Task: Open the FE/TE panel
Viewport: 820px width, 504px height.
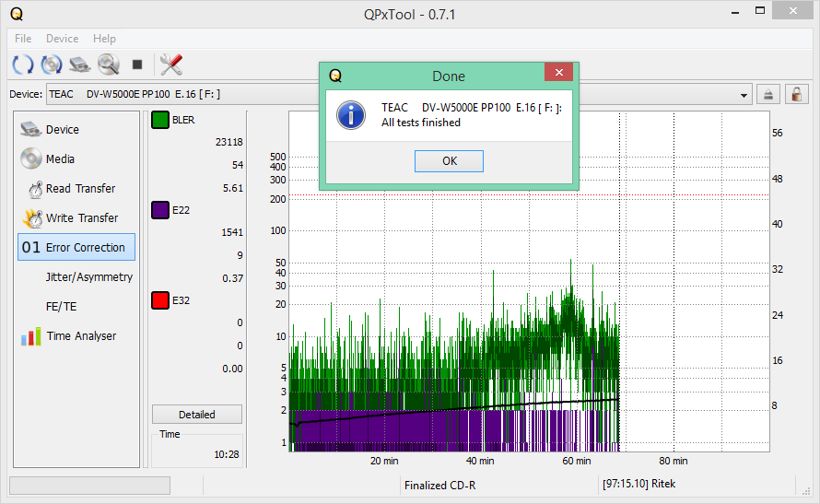Action: 76,307
